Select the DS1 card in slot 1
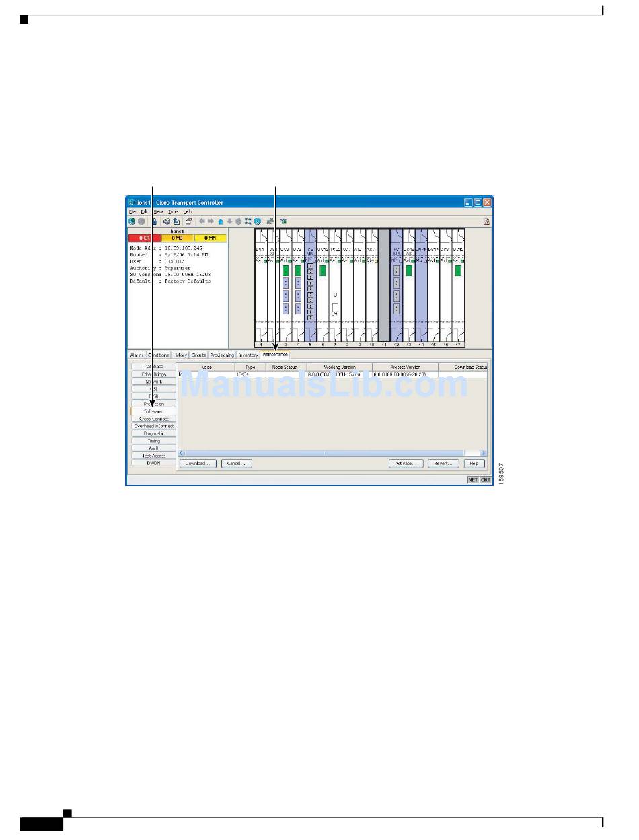The height and width of the screenshot is (840, 639). [x=261, y=285]
